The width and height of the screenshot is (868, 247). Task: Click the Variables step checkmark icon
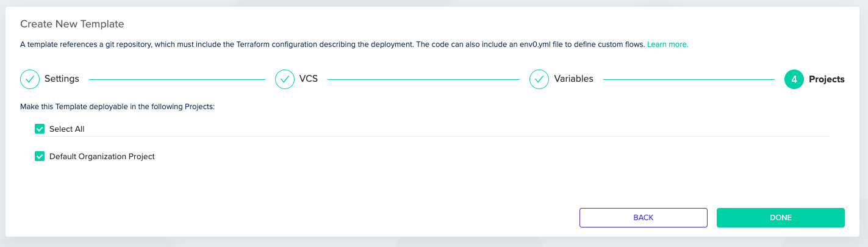pos(539,79)
